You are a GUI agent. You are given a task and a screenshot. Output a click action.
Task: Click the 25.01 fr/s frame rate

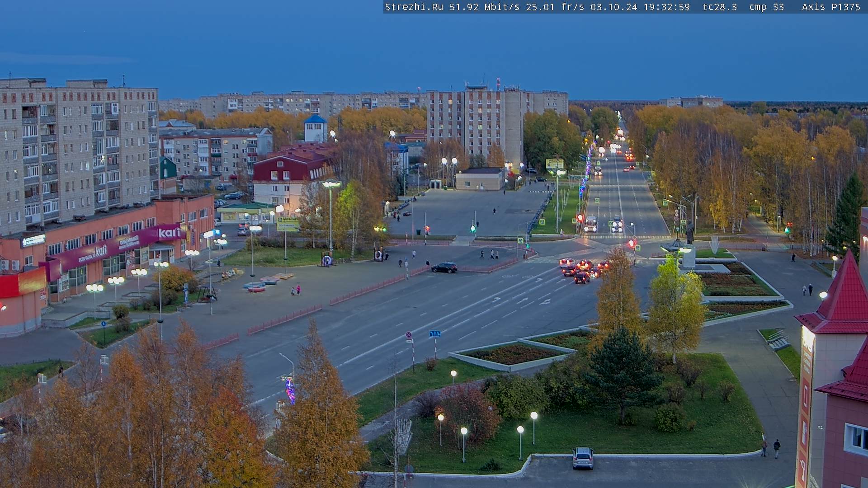(555, 7)
